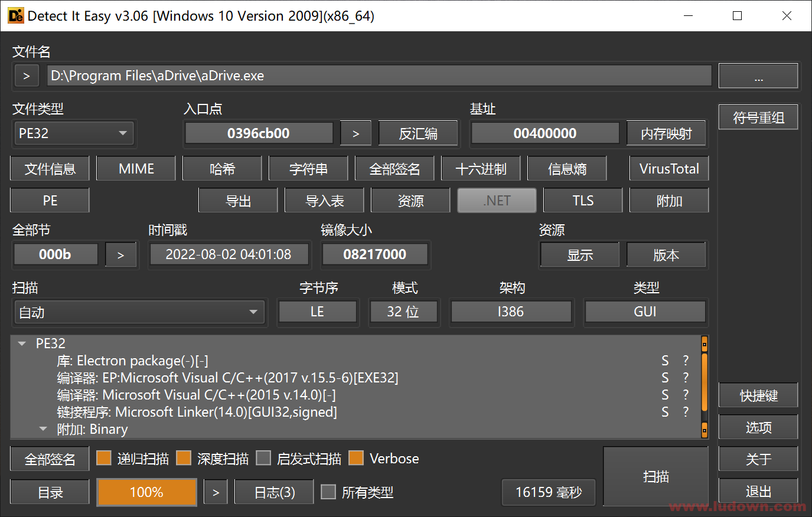This screenshot has width=812, height=517.
Task: Click the 版本 version button
Action: coord(666,255)
